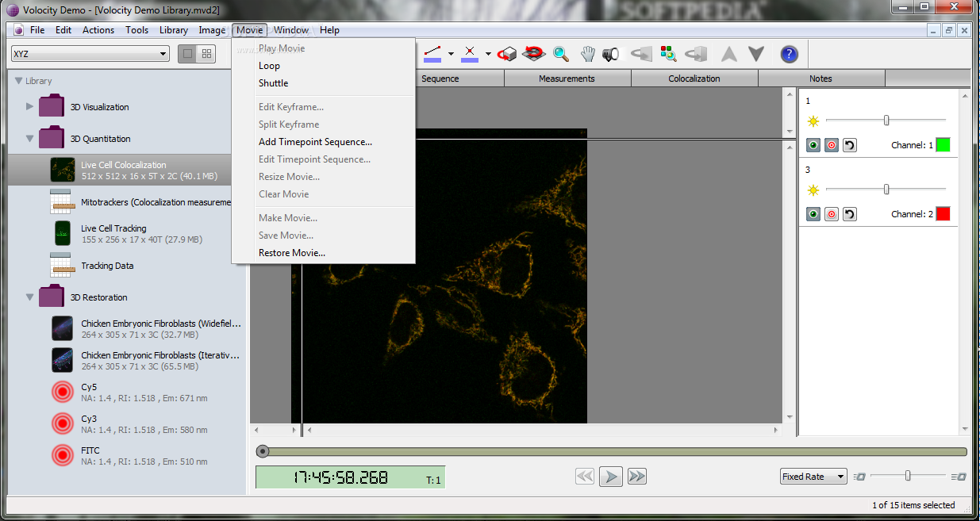980x521 pixels.
Task: Open the Actions menu
Action: tap(98, 30)
